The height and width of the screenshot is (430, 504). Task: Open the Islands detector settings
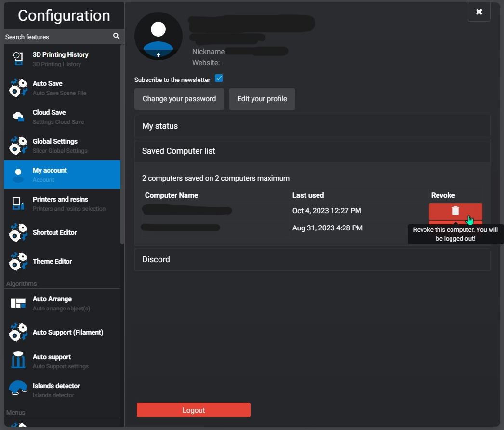55,390
